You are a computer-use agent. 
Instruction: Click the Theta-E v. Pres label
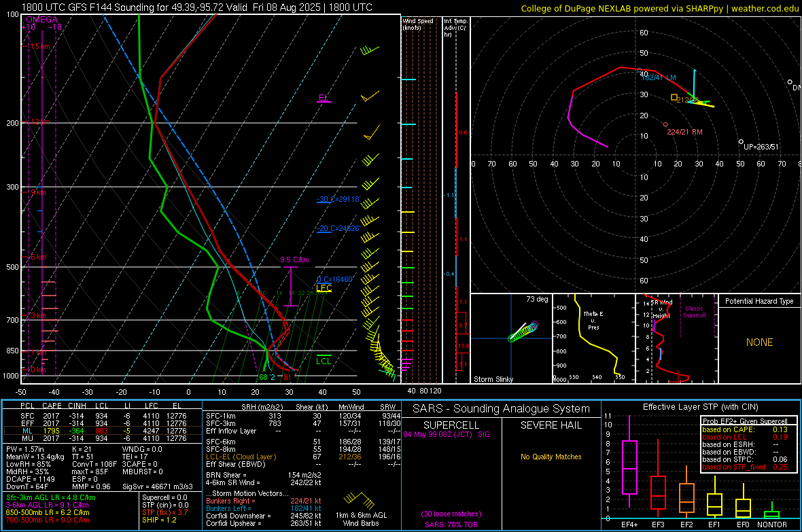point(593,320)
